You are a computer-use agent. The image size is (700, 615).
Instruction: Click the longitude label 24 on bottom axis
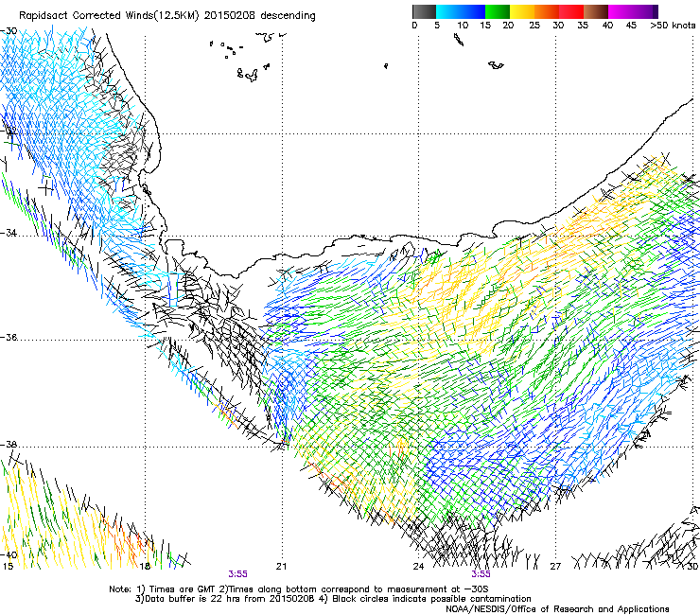click(x=418, y=567)
